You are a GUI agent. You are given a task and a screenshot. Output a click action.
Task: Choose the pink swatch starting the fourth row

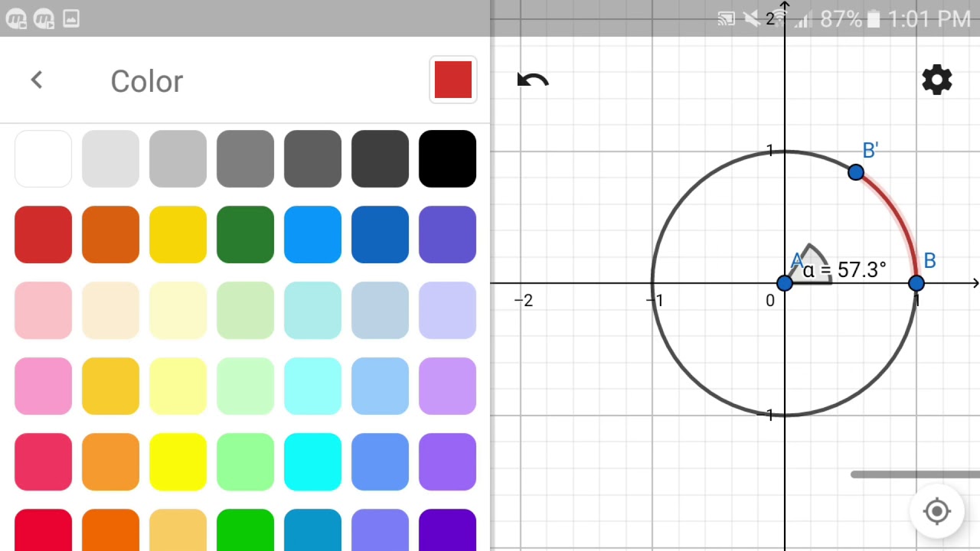(x=43, y=386)
